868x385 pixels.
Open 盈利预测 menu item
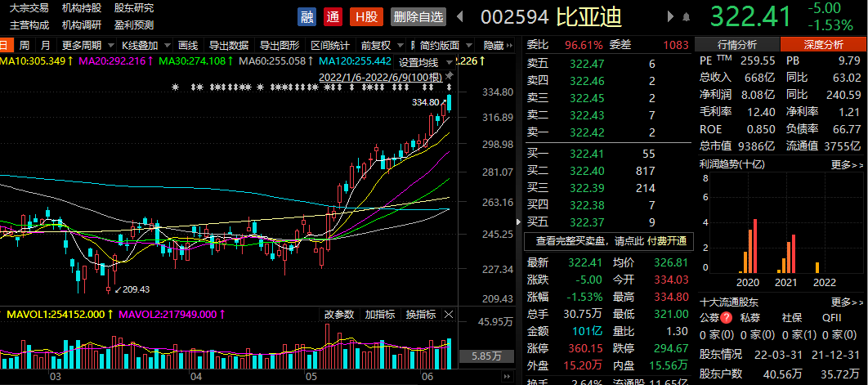(134, 25)
